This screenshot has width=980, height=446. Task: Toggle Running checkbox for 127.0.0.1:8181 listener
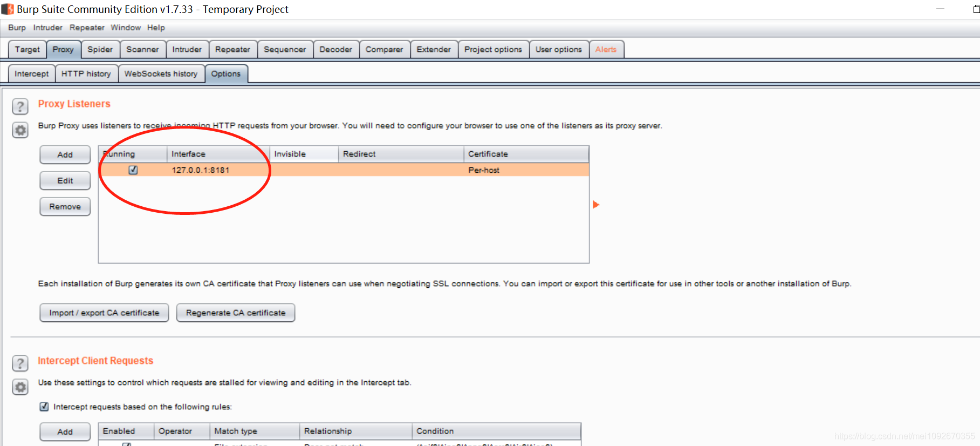point(133,170)
